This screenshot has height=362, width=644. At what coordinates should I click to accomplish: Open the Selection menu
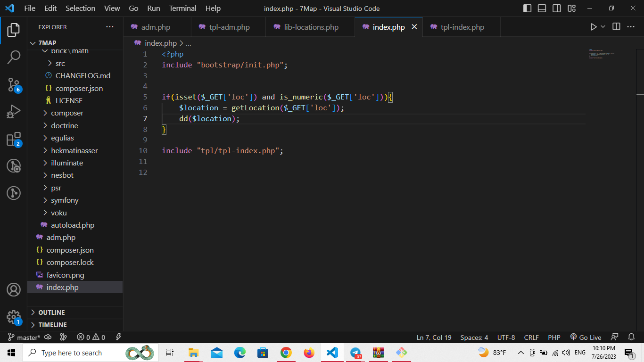(x=80, y=8)
